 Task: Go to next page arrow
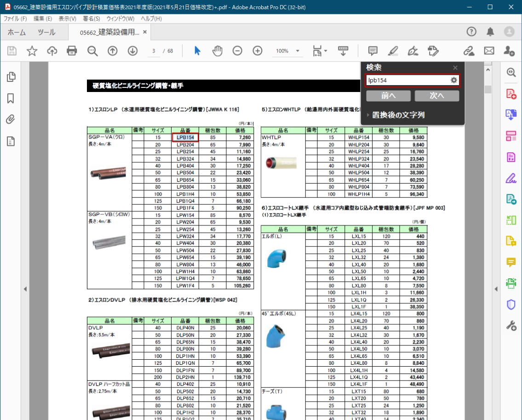click(x=132, y=51)
